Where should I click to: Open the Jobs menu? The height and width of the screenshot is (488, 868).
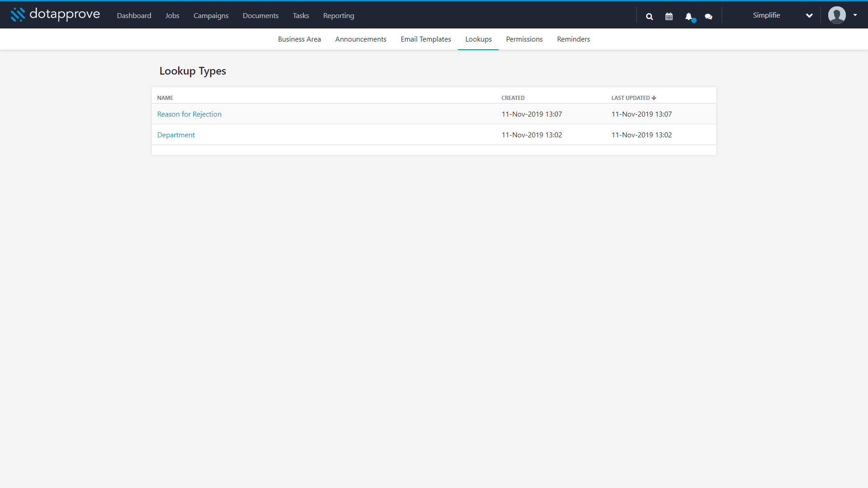(172, 15)
